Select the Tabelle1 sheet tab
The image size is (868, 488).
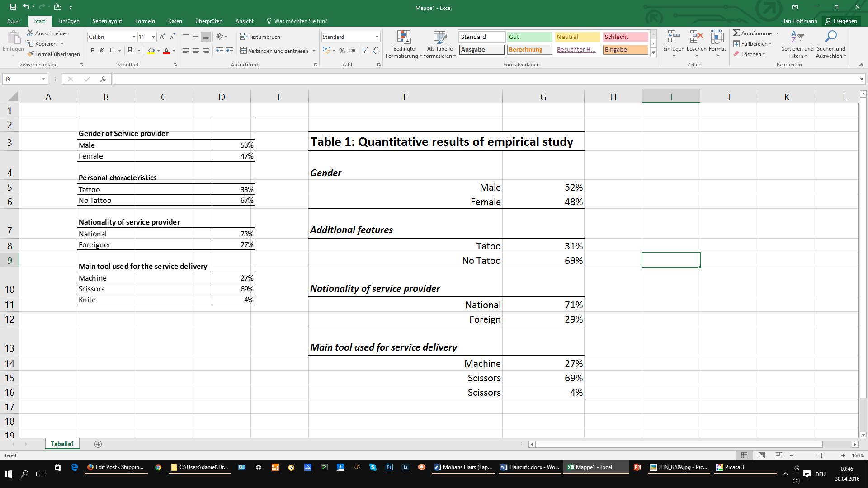(62, 444)
